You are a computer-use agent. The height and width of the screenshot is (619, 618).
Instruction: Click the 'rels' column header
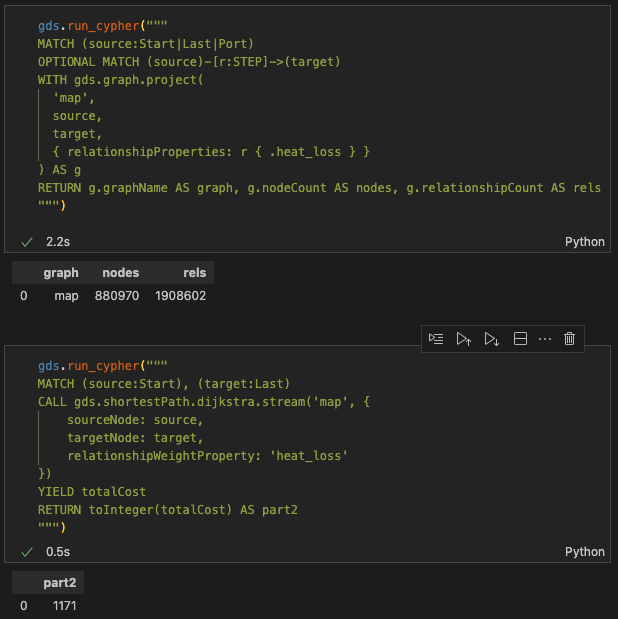click(x=194, y=273)
